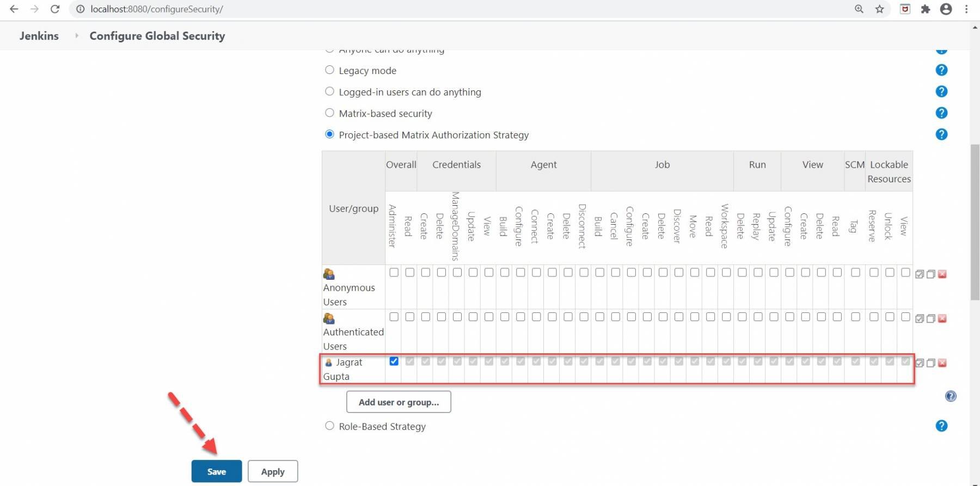
Task: Unselect all permissions for Anonymous Users row
Action: click(931, 274)
